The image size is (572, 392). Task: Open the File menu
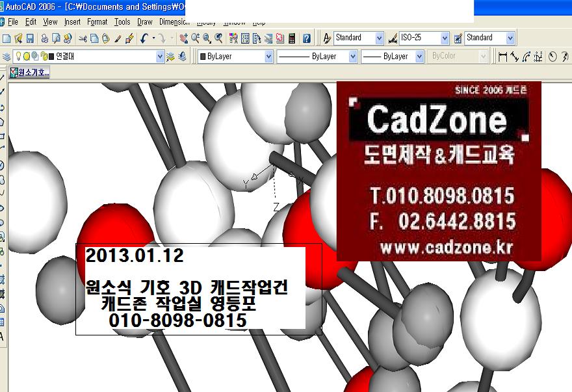tap(13, 22)
